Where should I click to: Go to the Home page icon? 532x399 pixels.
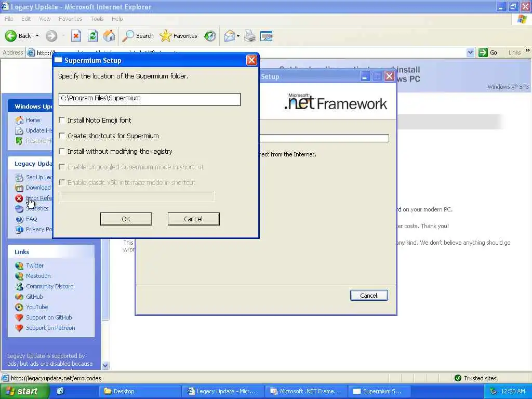109,36
